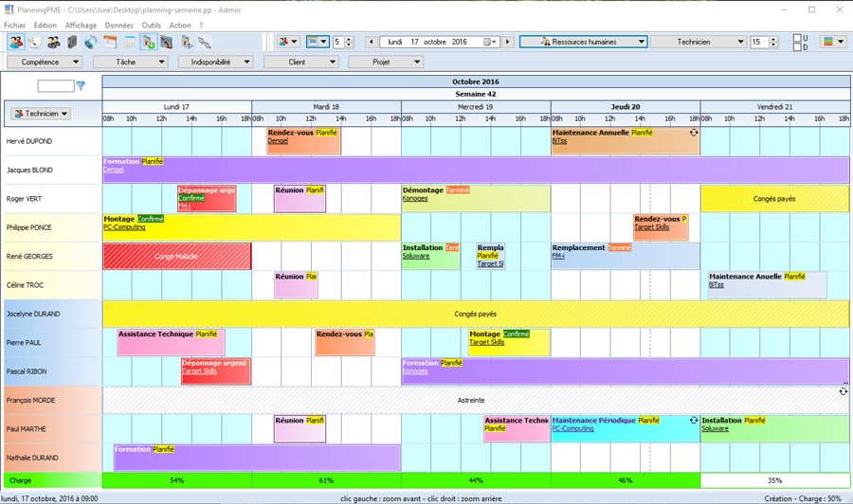Open the calendar picker in the date field

[x=490, y=42]
